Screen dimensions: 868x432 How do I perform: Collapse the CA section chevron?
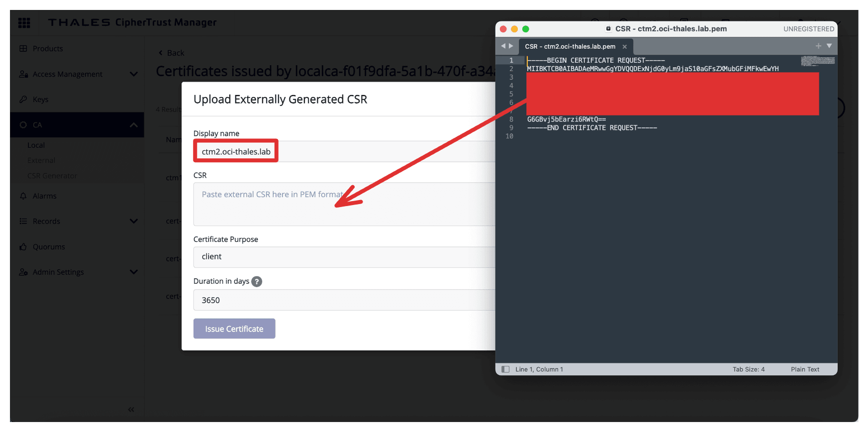pos(133,124)
